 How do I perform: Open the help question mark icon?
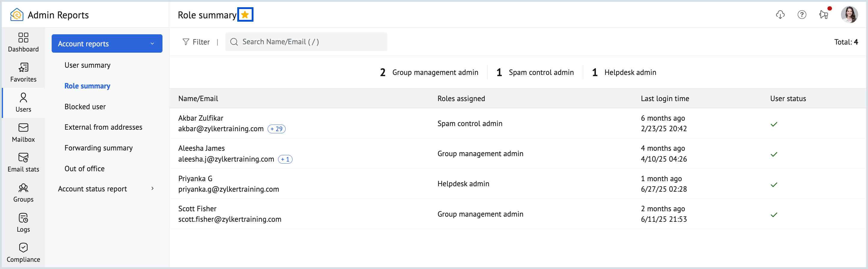(802, 14)
